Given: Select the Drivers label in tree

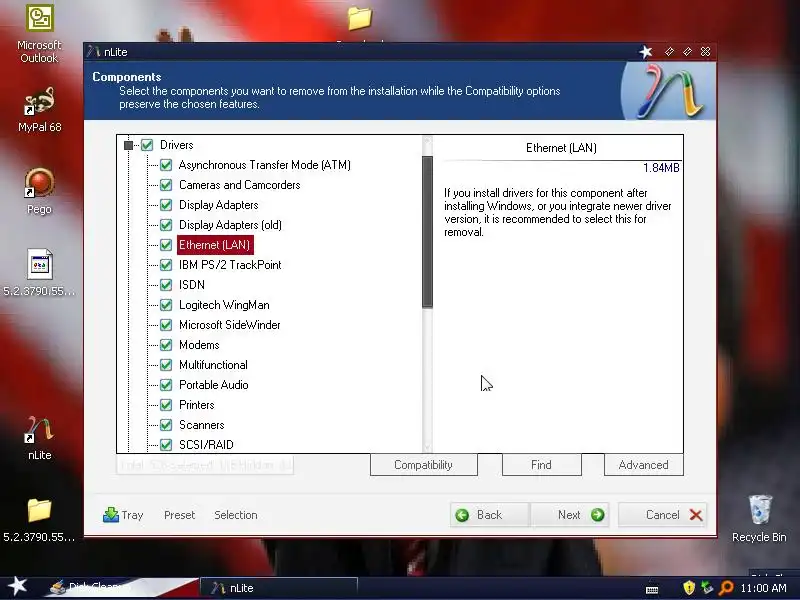Looking at the screenshot, I should point(177,145).
